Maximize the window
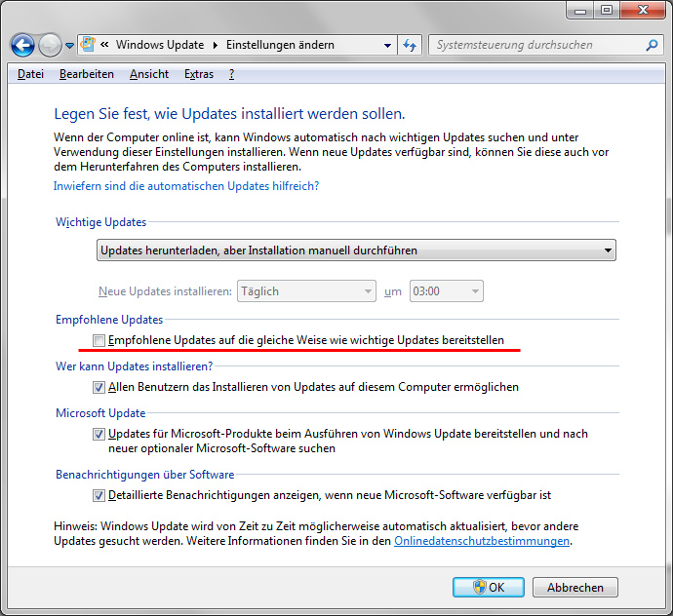The width and height of the screenshot is (673, 616). [607, 11]
